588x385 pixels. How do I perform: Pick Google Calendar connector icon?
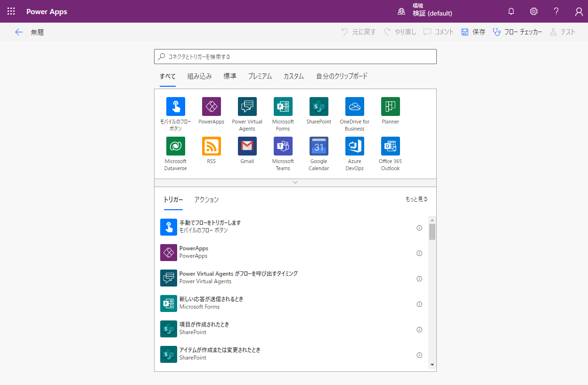coord(319,146)
